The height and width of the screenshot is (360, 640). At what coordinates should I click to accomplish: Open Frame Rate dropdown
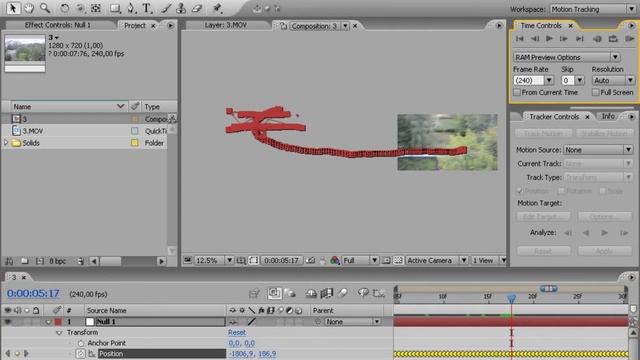coord(549,80)
